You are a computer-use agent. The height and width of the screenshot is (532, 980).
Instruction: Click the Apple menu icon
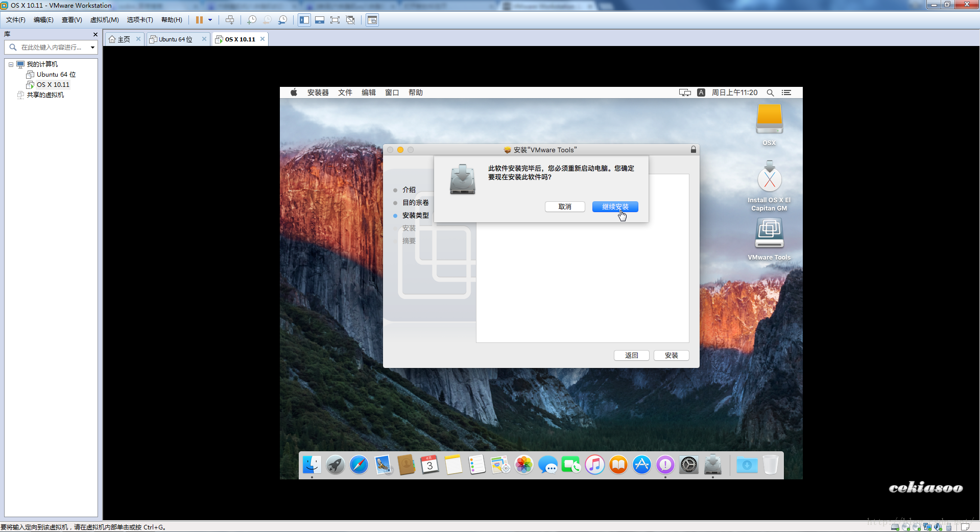(x=294, y=92)
